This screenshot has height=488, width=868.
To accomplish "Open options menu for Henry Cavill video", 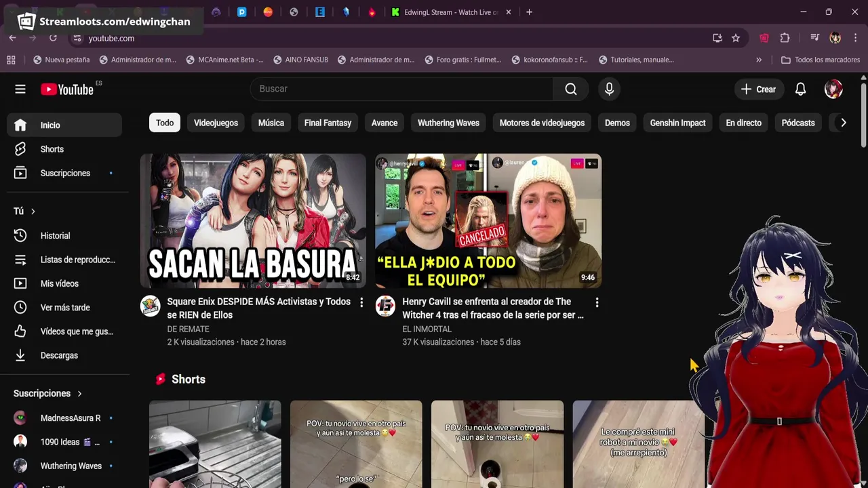I will click(597, 302).
